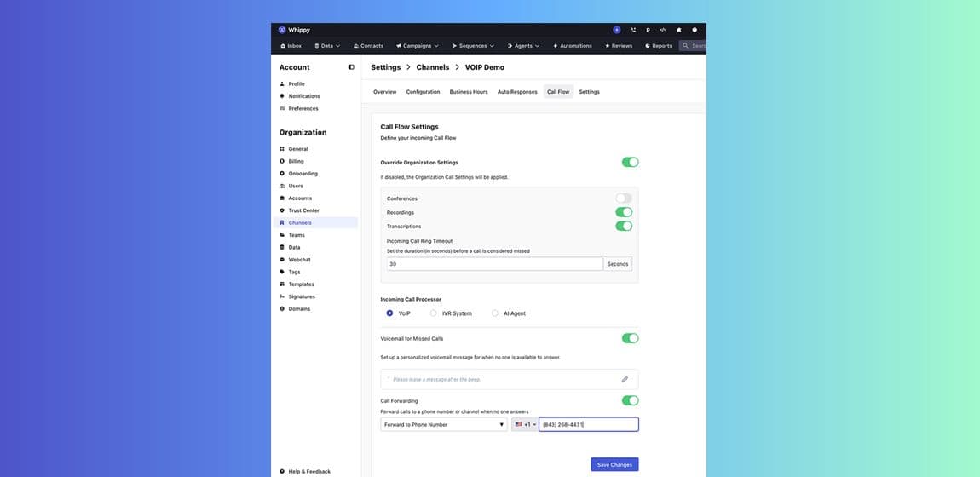Disable the Call Forwarding toggle

pos(630,401)
